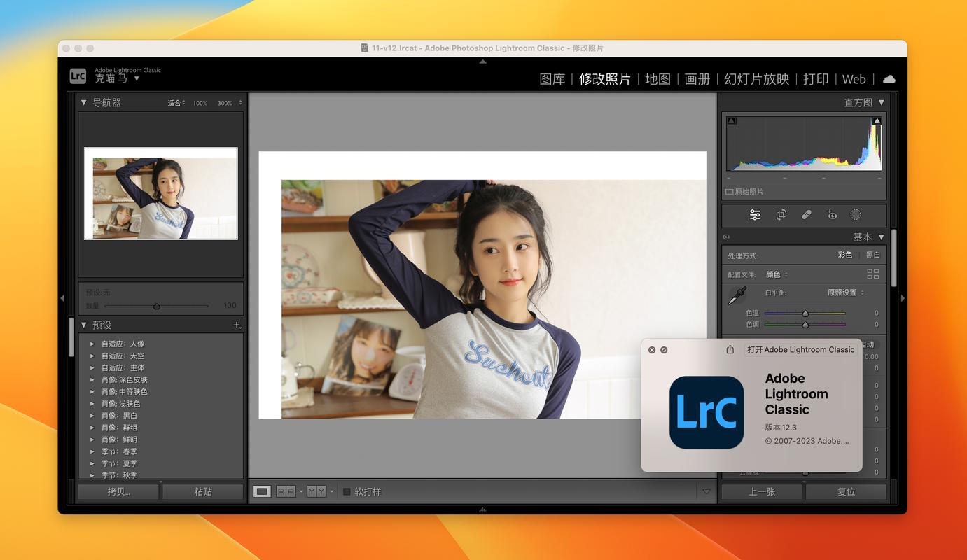Select the Masking circle tool
The height and width of the screenshot is (560, 967).
point(856,215)
